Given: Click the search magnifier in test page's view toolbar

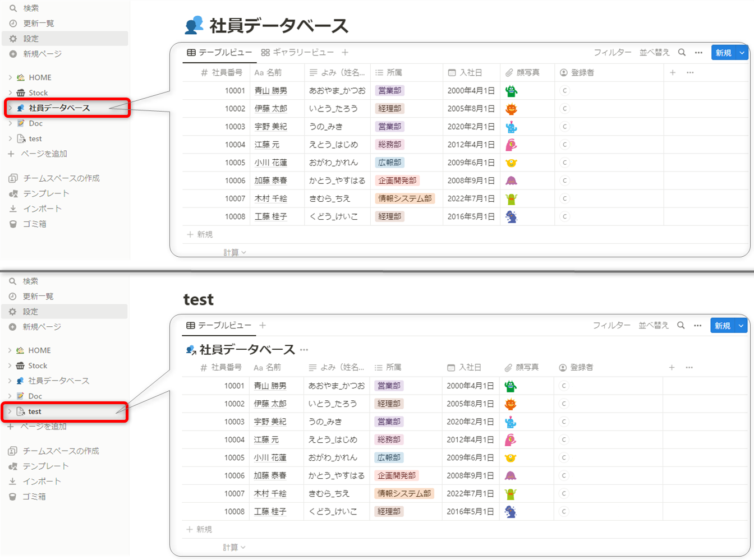Looking at the screenshot, I should 681,326.
